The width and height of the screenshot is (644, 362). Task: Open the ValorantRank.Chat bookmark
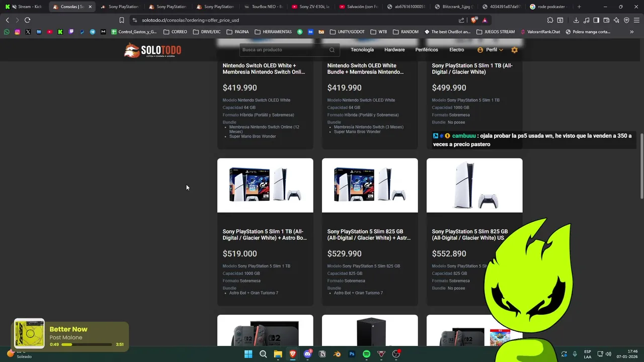click(x=540, y=32)
